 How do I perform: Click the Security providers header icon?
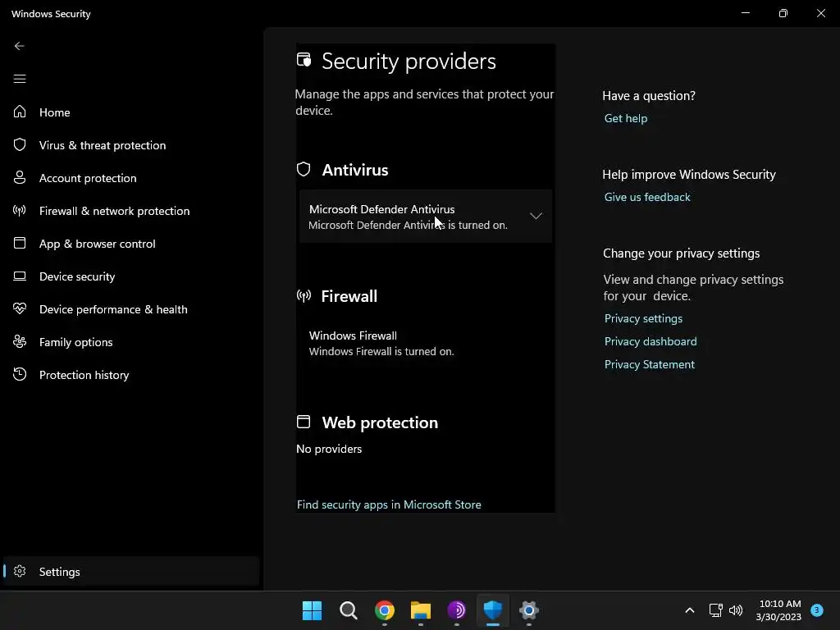(304, 59)
